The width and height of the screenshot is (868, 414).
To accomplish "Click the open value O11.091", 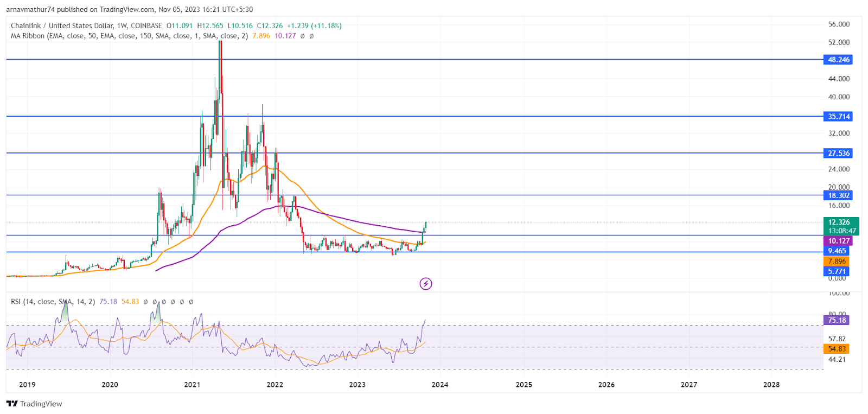I will pos(180,26).
